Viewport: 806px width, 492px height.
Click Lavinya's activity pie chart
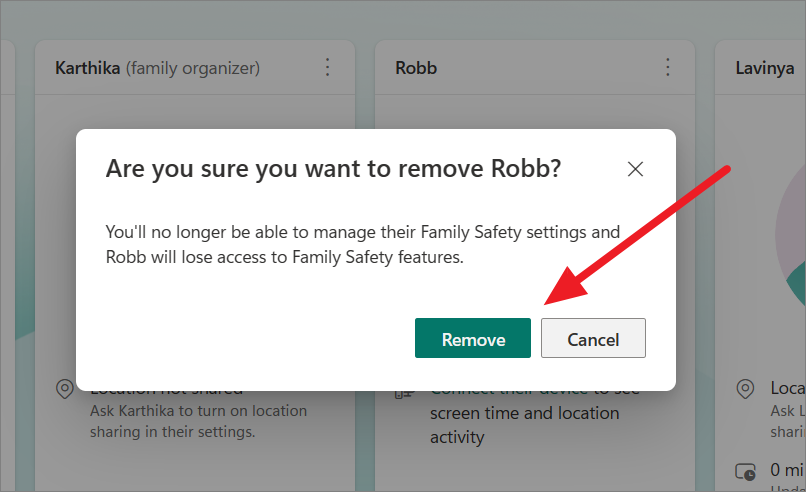(x=790, y=236)
